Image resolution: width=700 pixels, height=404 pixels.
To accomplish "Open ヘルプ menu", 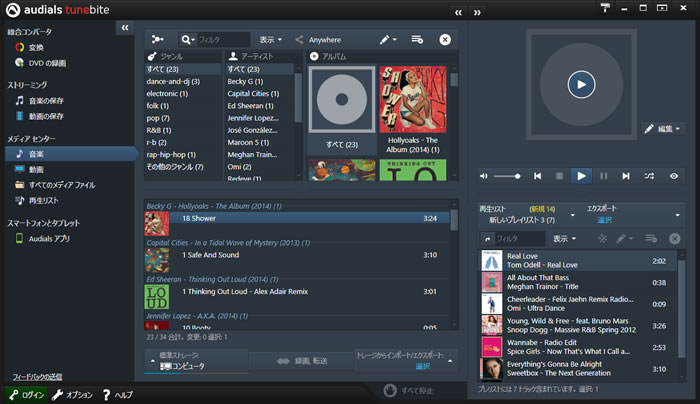I will [118, 395].
